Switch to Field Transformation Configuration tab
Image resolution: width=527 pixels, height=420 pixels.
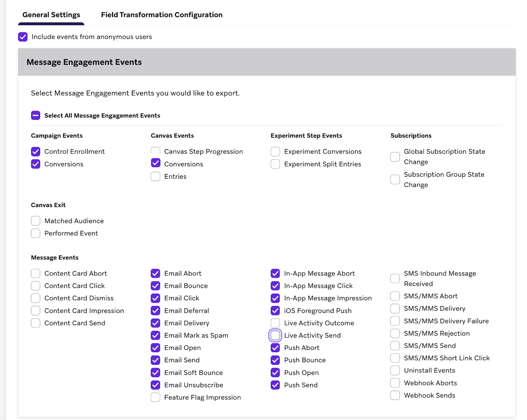161,15
